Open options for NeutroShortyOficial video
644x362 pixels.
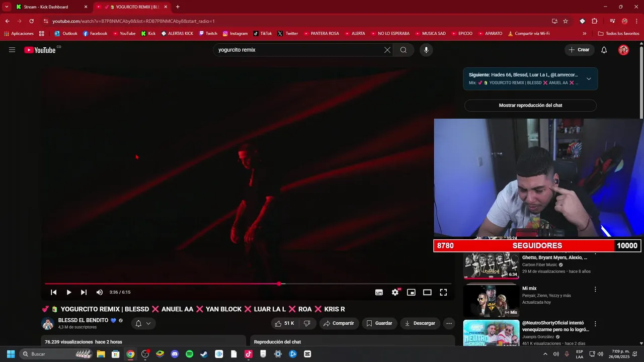(x=595, y=324)
